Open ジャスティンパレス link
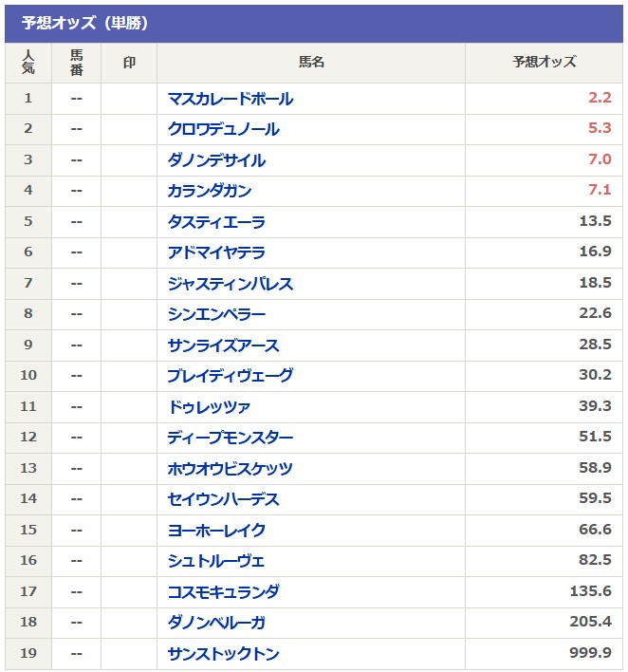The image size is (628, 672). click(x=231, y=284)
